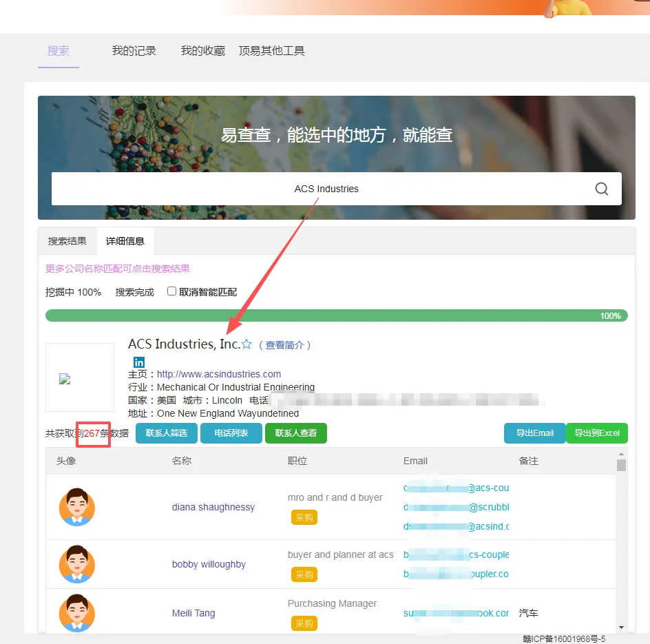
Task: Open the company LinkedIn icon
Action: coord(139,362)
